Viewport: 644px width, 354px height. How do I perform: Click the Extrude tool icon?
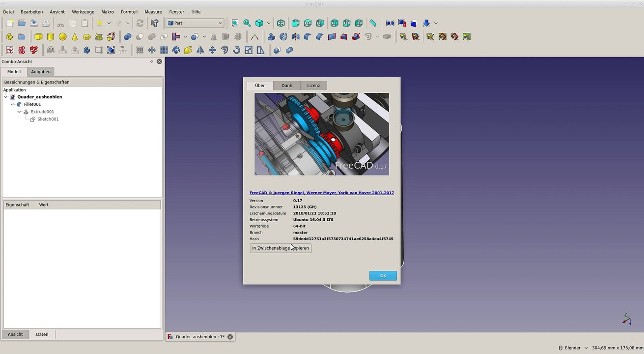coord(271,36)
